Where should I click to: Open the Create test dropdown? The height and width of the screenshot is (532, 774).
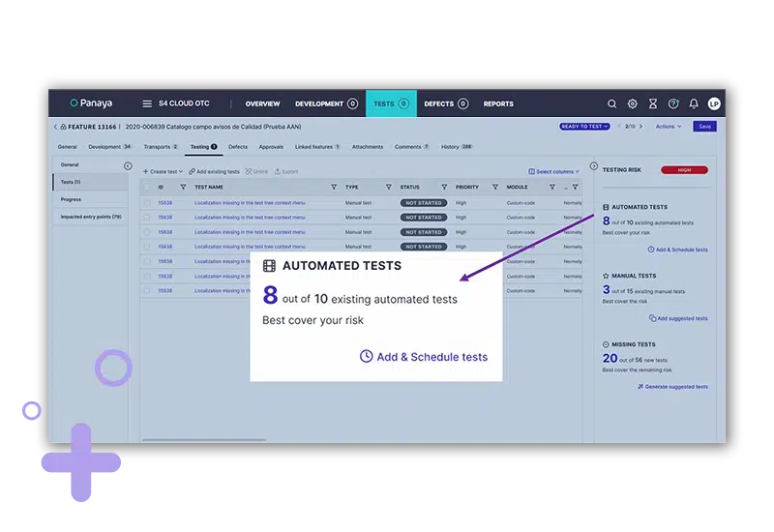163,172
